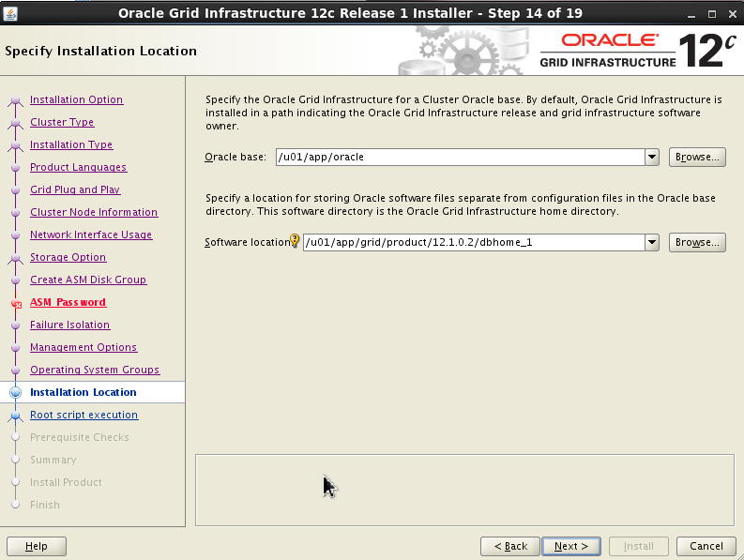The width and height of the screenshot is (744, 560).
Task: Open the Create ASM Disk Group step
Action: 88,280
